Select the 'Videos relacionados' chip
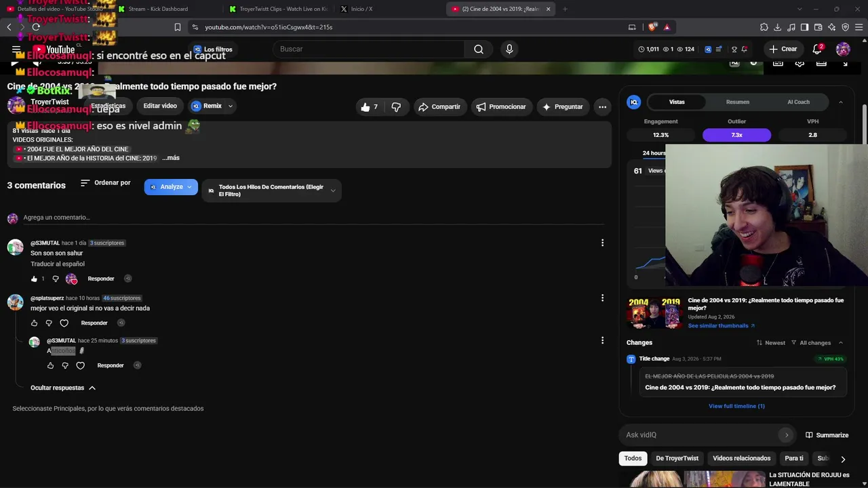The height and width of the screenshot is (488, 868). [741, 458]
